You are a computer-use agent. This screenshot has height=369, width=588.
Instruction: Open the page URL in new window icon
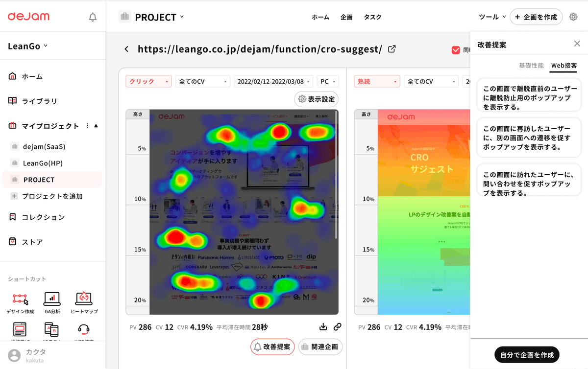click(392, 49)
